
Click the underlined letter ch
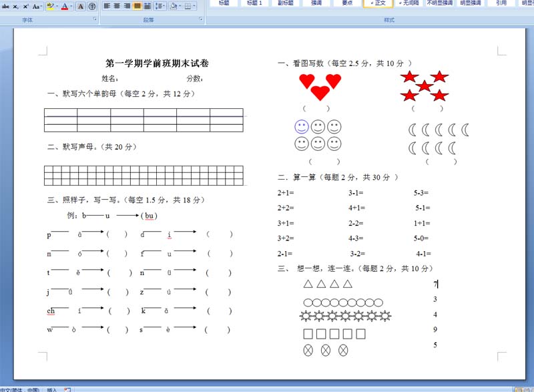pos(51,311)
